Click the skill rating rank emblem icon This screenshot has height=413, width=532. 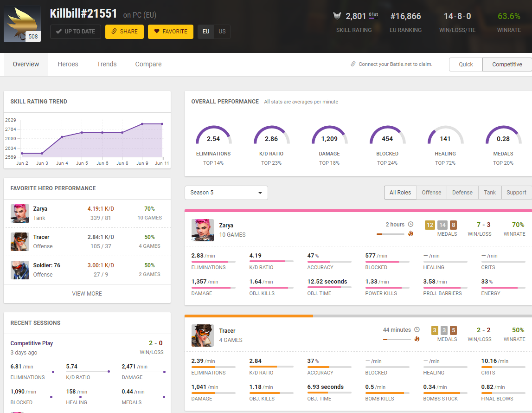click(337, 16)
